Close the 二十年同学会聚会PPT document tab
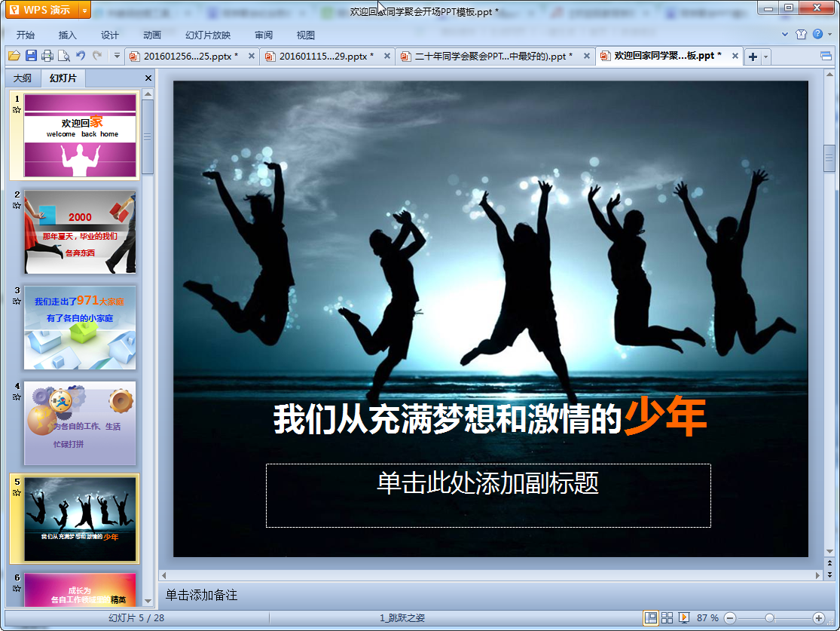The width and height of the screenshot is (840, 631). click(587, 56)
